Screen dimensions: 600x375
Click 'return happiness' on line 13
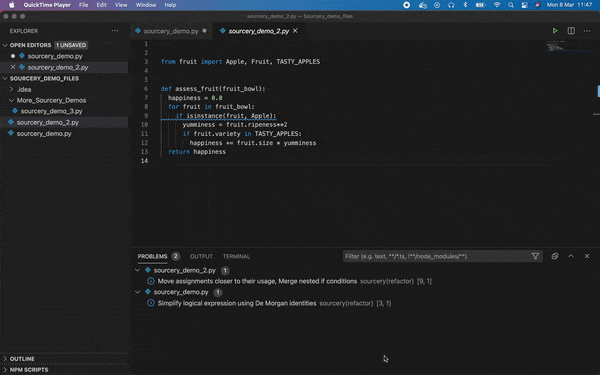[197, 152]
